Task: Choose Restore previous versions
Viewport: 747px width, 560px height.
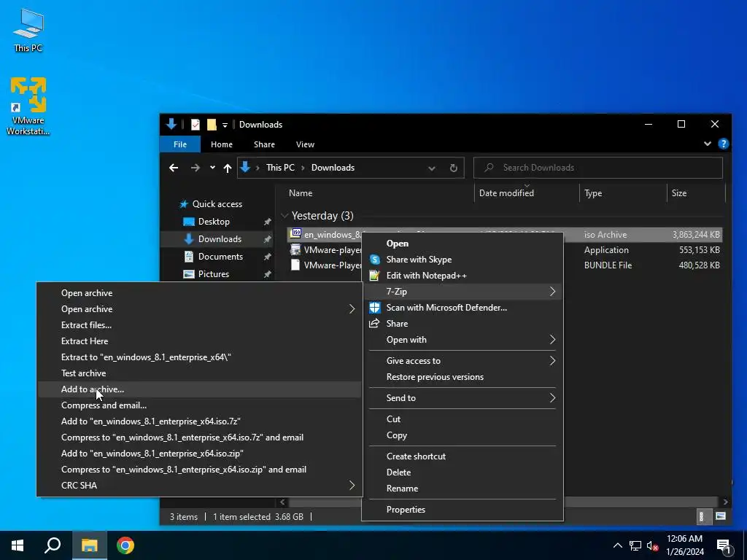Action: pyautogui.click(x=462, y=377)
